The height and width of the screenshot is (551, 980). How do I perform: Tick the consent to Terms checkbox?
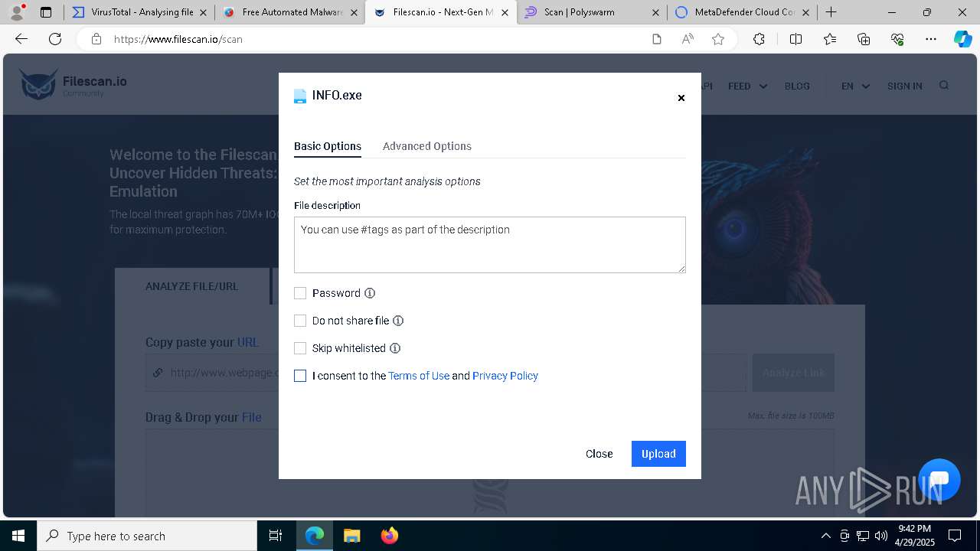tap(300, 376)
